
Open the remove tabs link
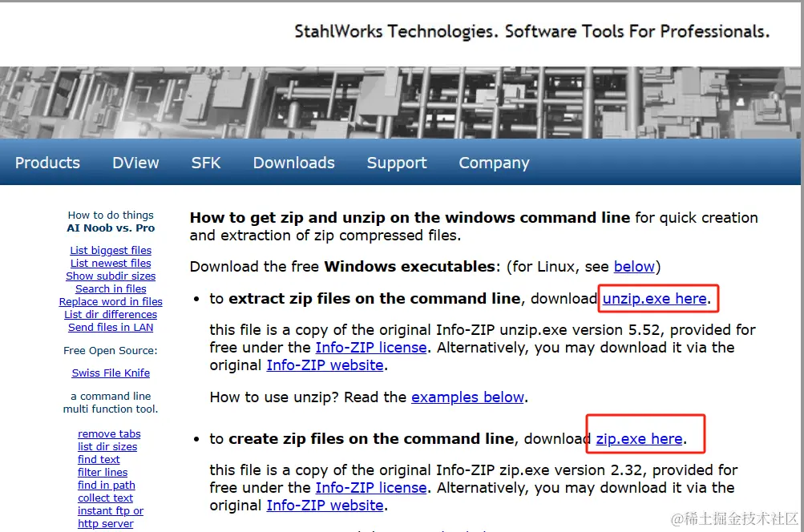click(x=109, y=433)
